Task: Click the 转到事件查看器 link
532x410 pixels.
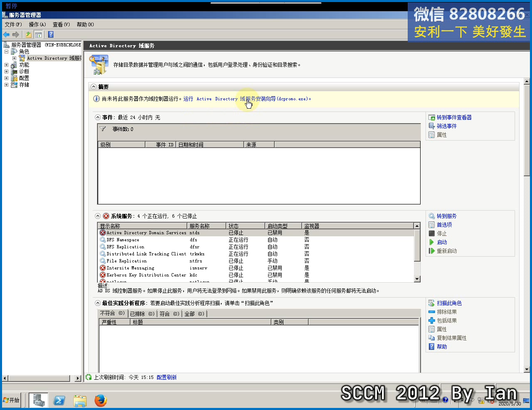Action: pos(454,117)
